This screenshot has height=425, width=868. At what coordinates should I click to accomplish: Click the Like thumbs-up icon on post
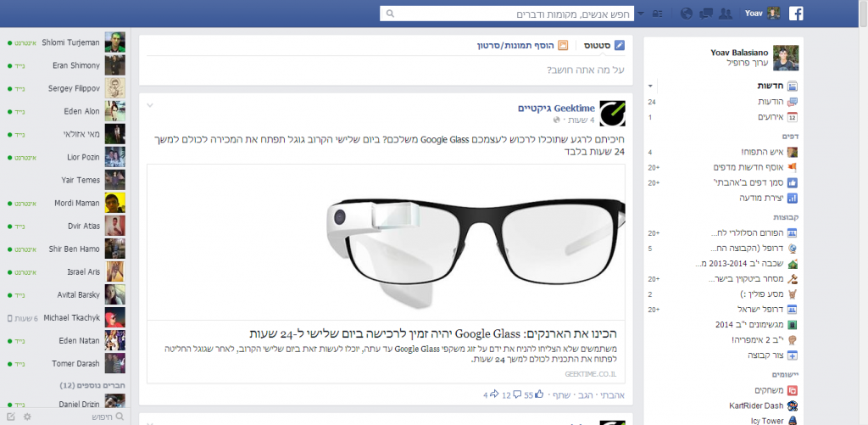[539, 394]
